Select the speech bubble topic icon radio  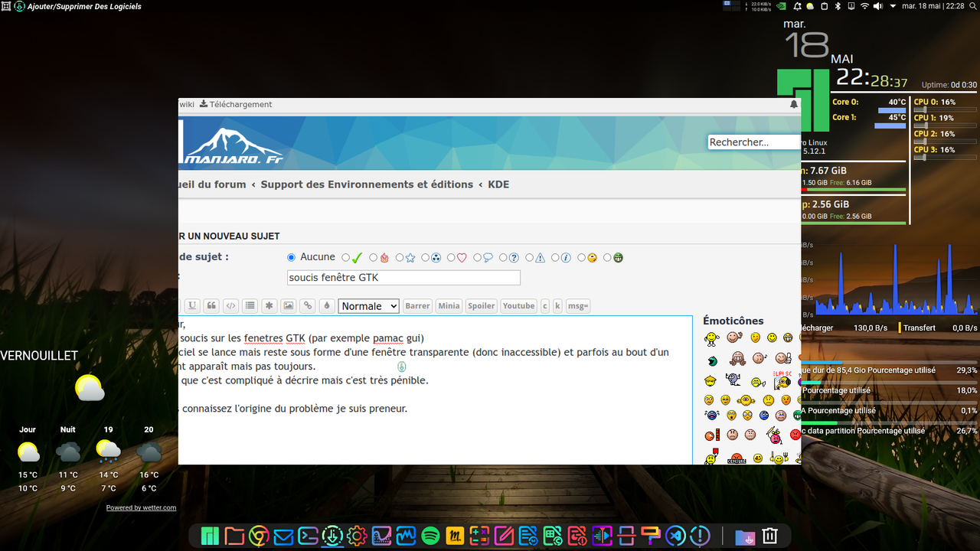coord(478,258)
